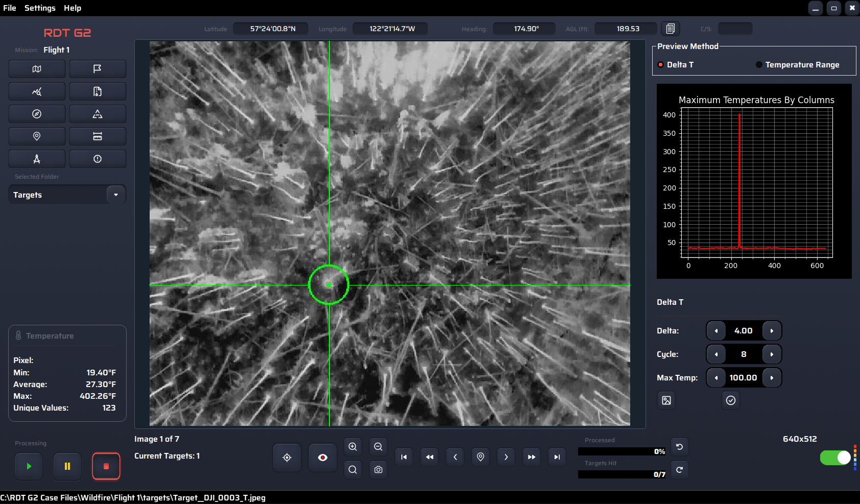Viewport: 860px width, 504px height.
Task: Click the flag icon button
Action: click(98, 69)
